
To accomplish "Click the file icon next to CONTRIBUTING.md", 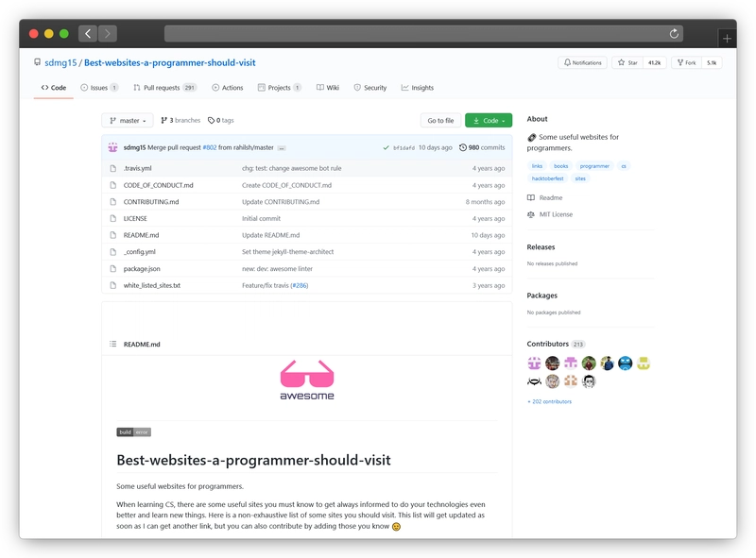I will (x=112, y=202).
